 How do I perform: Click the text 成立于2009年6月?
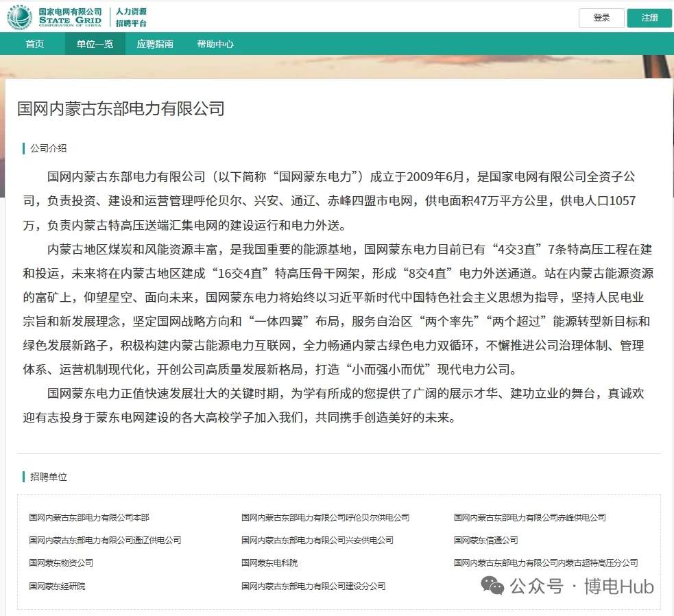[417, 177]
